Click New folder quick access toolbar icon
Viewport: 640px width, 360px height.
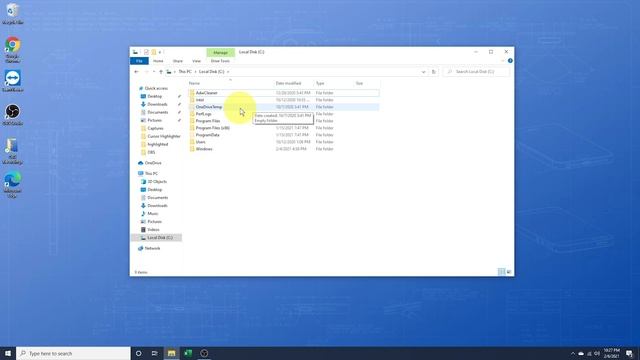click(153, 52)
